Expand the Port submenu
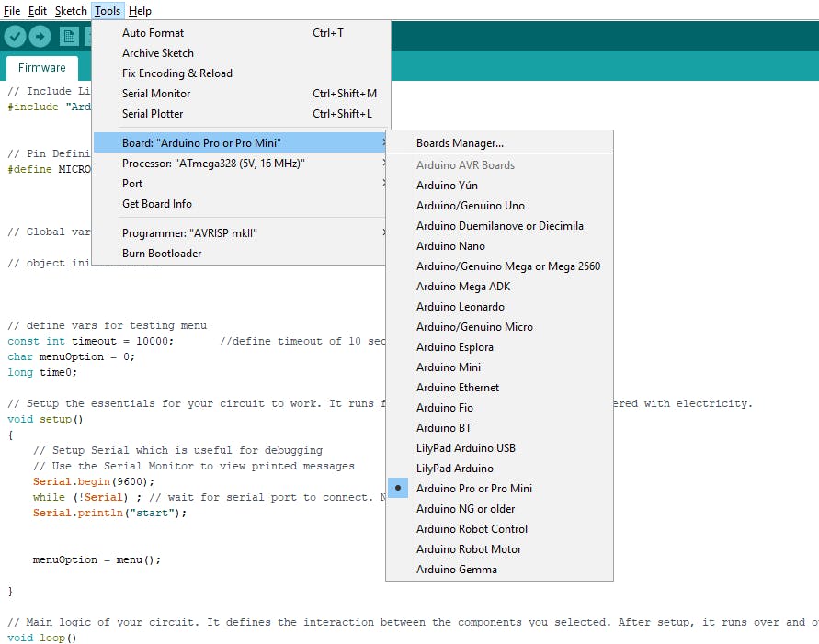This screenshot has width=819, height=644. (x=133, y=184)
